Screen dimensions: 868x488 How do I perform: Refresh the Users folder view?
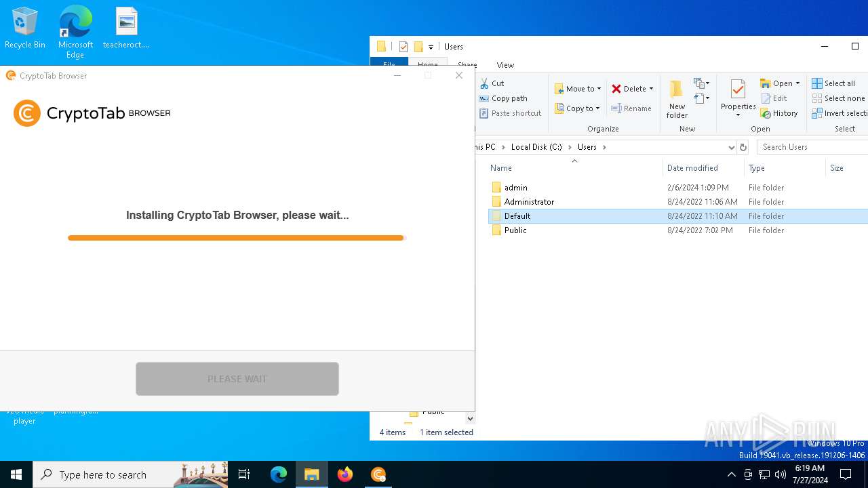point(743,147)
